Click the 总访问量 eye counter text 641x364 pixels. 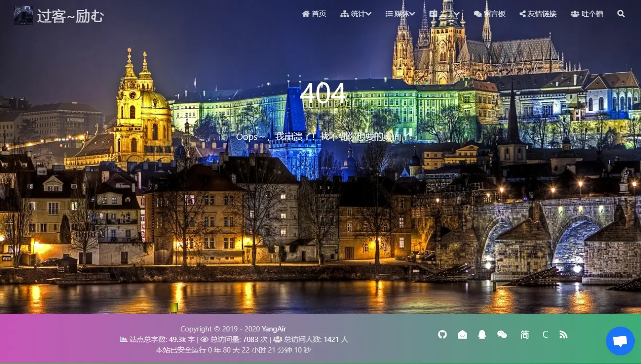coord(234,340)
